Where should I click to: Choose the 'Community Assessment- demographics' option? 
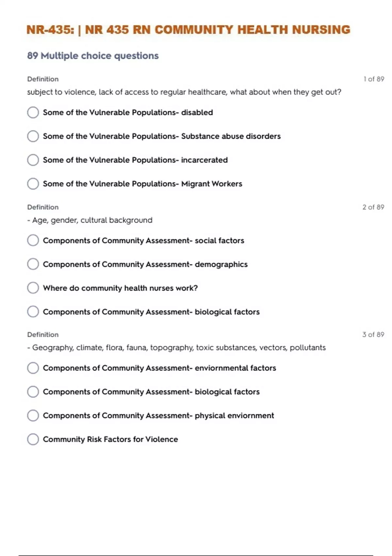pos(33,264)
